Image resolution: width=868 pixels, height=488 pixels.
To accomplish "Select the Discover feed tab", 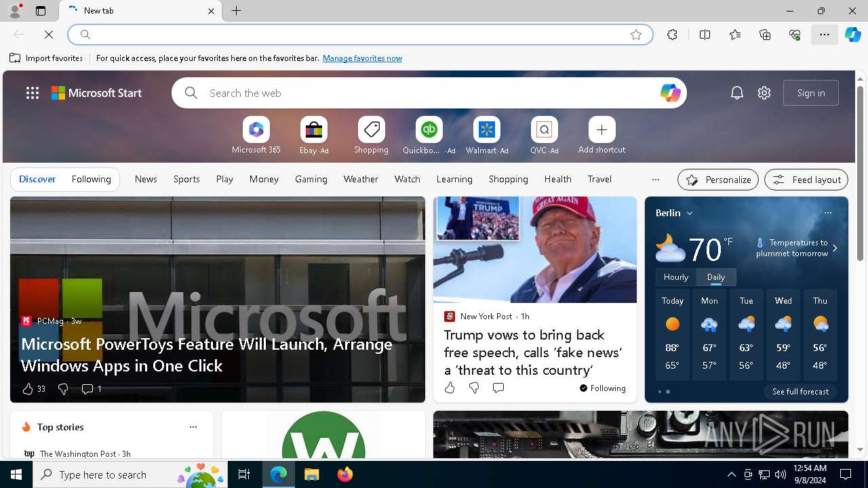I will [37, 179].
